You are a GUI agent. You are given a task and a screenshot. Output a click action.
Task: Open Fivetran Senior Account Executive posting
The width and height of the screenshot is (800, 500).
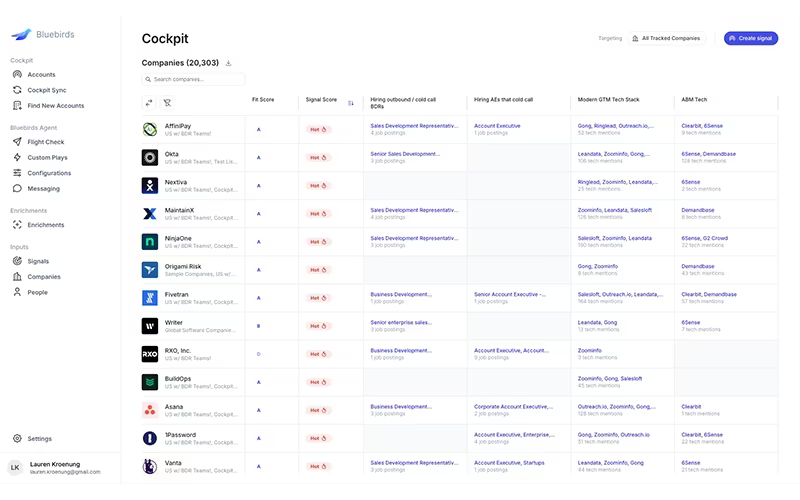pos(510,294)
